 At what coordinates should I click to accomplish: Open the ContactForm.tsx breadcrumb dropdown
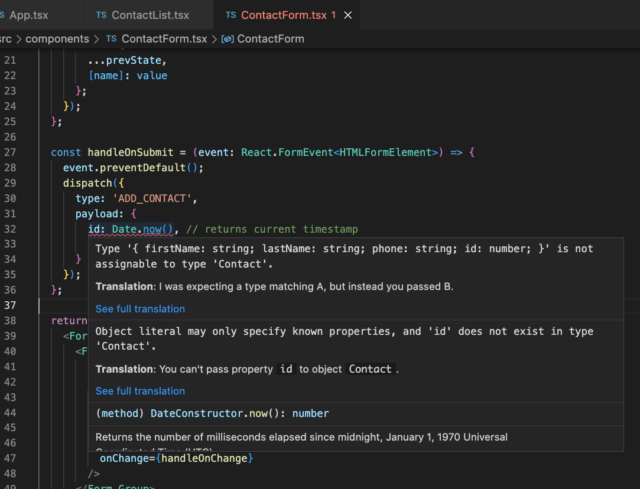coord(164,38)
